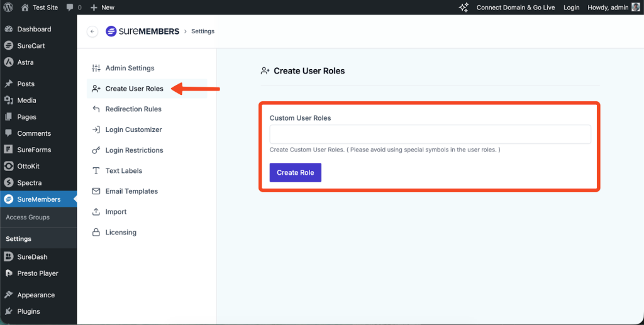Open the Astra menu item
Image resolution: width=644 pixels, height=325 pixels.
click(x=25, y=62)
